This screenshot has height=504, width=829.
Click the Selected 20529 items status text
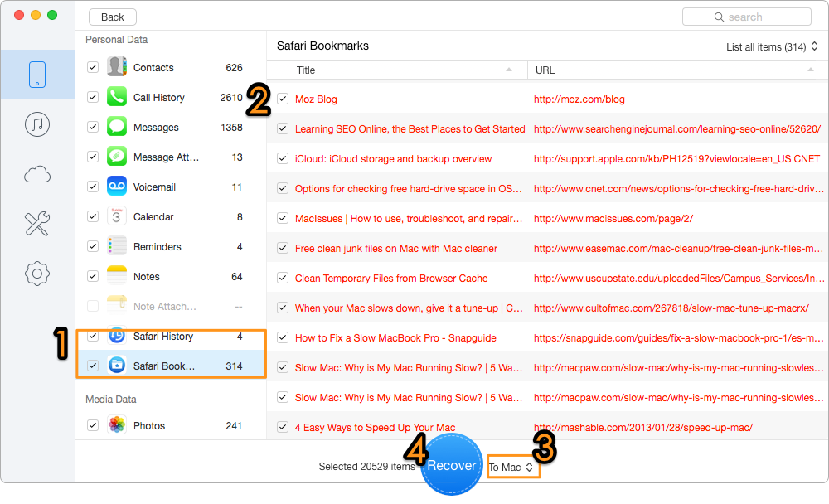tap(366, 467)
